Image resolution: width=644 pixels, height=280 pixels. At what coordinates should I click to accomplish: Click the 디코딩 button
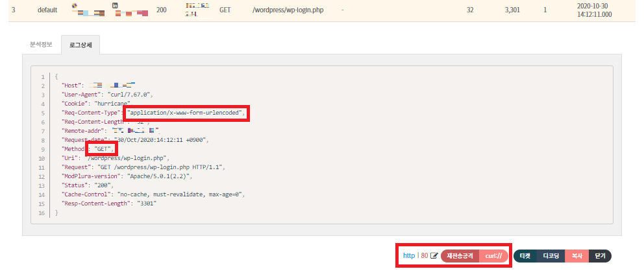[551, 255]
